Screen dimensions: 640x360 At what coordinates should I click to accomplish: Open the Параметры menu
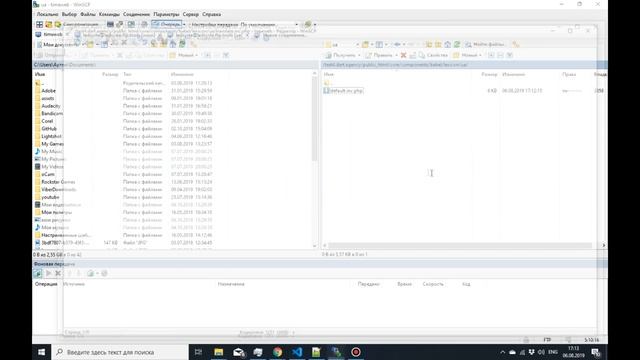(166, 14)
